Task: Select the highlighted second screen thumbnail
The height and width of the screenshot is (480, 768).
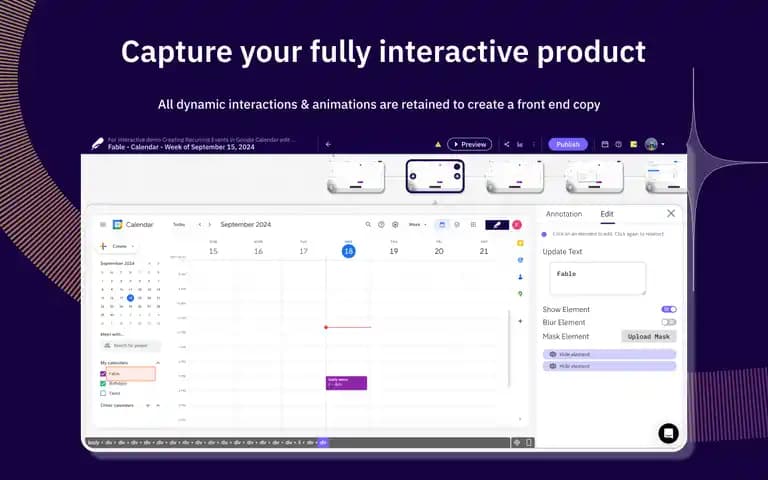Action: (x=435, y=176)
